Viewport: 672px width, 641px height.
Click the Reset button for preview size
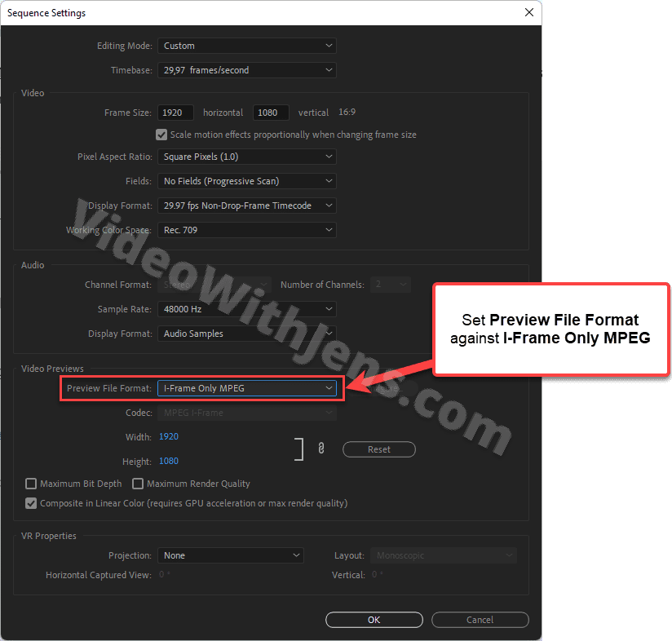(378, 449)
